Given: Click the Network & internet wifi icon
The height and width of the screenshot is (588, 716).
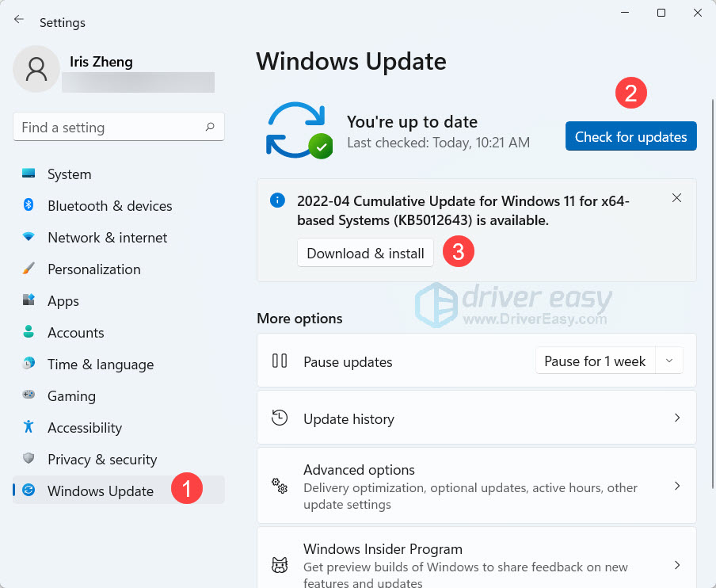Looking at the screenshot, I should click(29, 237).
